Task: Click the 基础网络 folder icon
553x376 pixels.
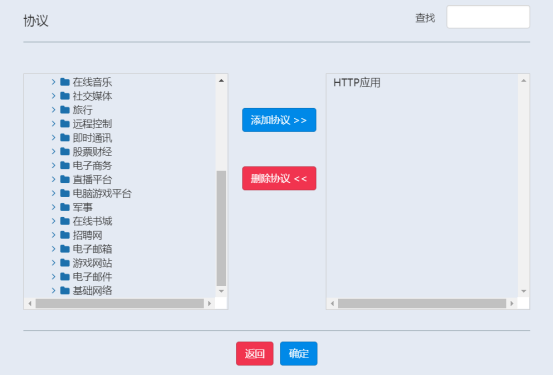Action: 65,291
